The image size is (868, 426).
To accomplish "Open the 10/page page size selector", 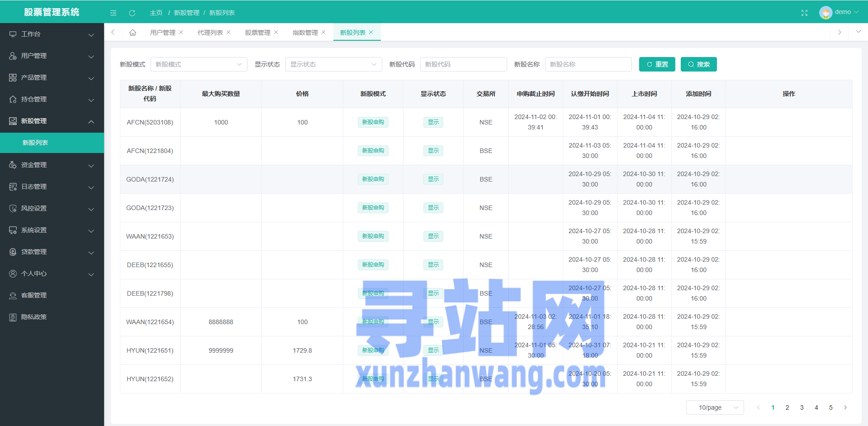I will [715, 407].
